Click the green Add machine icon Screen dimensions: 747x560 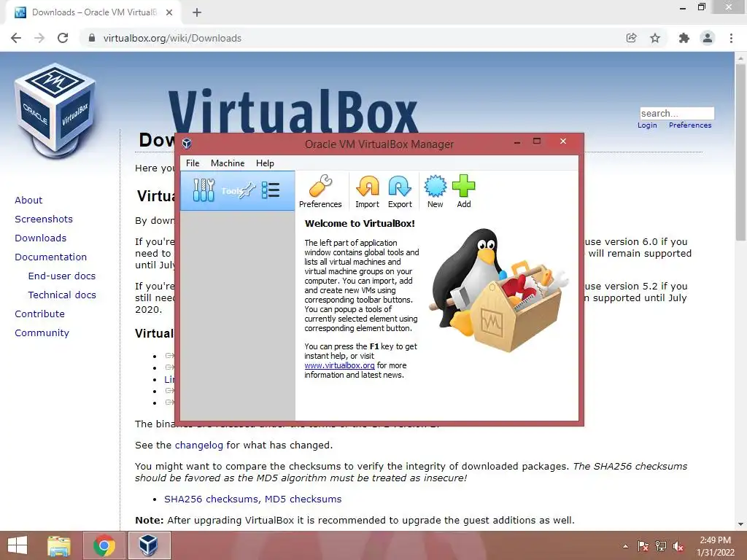tap(463, 192)
